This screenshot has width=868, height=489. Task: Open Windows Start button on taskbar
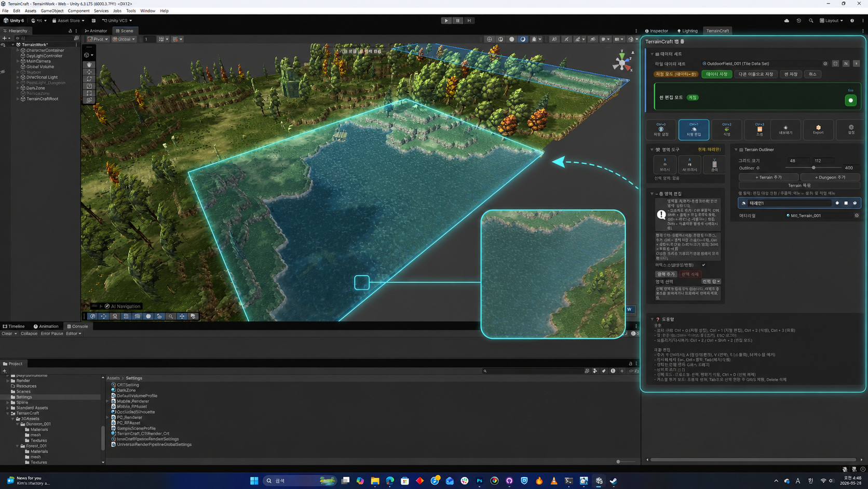pos(254,481)
